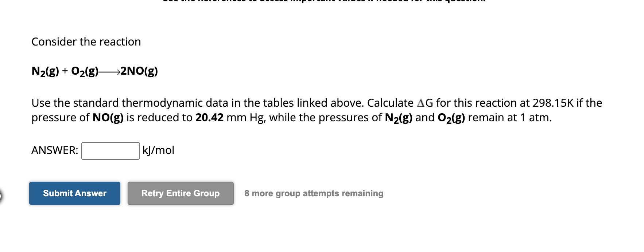
Task: Click the ANSWER: label
Action: point(54,150)
